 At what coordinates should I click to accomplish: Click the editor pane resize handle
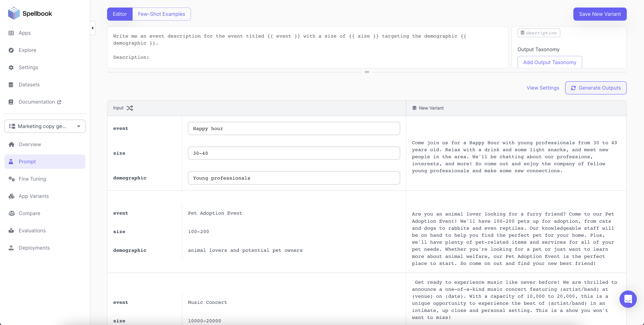(x=367, y=72)
